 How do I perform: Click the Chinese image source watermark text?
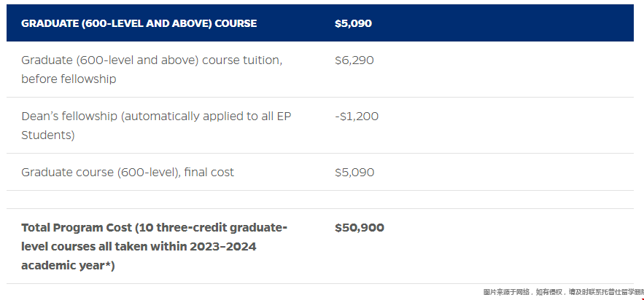pos(564,292)
